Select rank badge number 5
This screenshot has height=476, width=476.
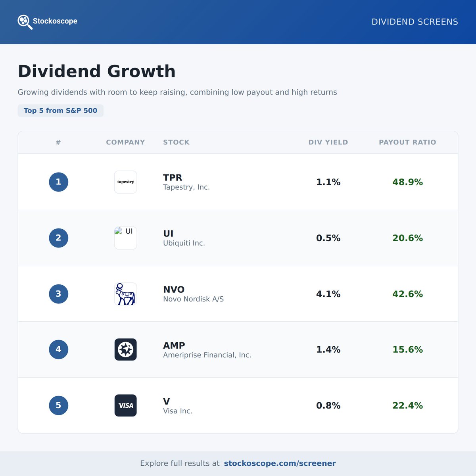tap(58, 405)
